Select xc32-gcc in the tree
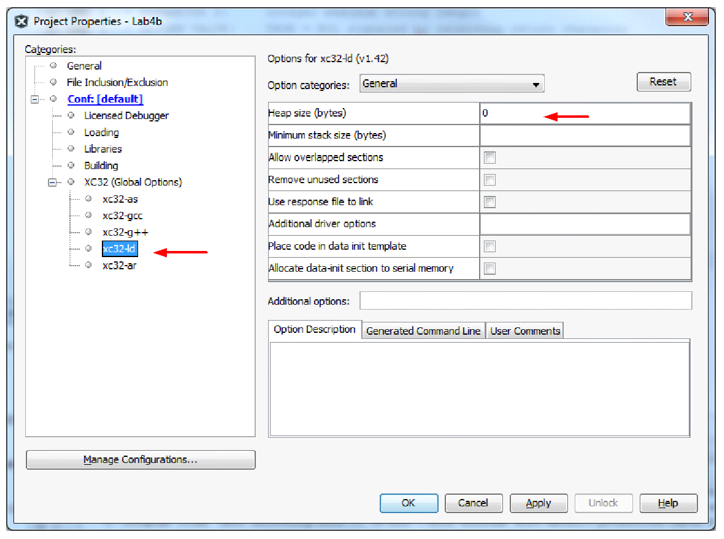The width and height of the screenshot is (724, 539). (x=122, y=216)
